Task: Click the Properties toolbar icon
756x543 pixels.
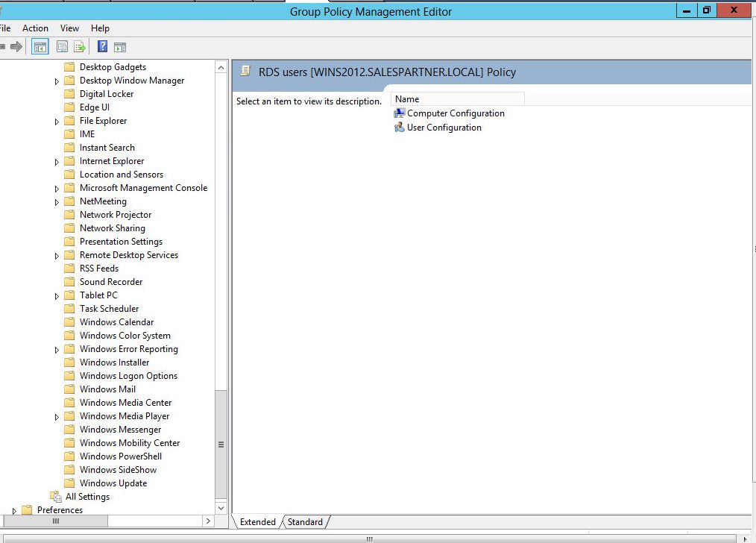Action: [x=63, y=47]
